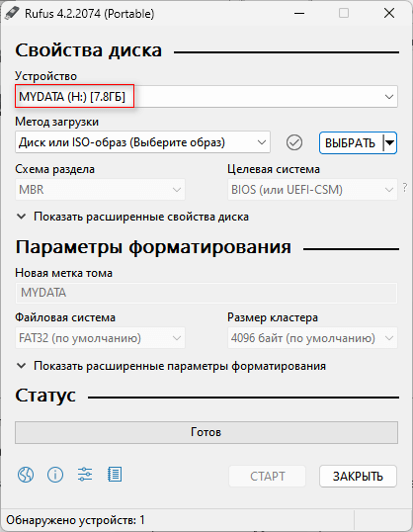The width and height of the screenshot is (413, 532).
Task: Click the Rufus USB drive title icon
Action: (11, 14)
